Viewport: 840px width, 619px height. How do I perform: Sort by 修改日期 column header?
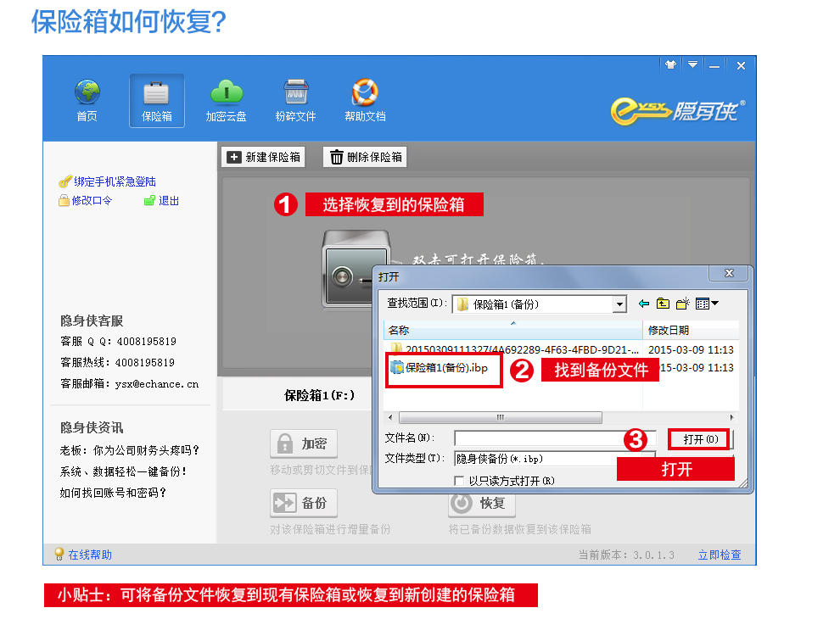coord(691,331)
